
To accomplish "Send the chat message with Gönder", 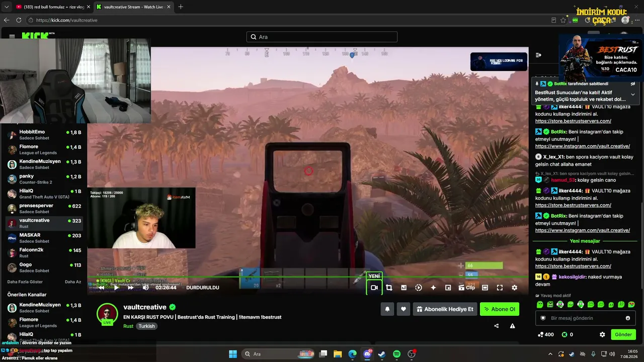I will coord(623,334).
